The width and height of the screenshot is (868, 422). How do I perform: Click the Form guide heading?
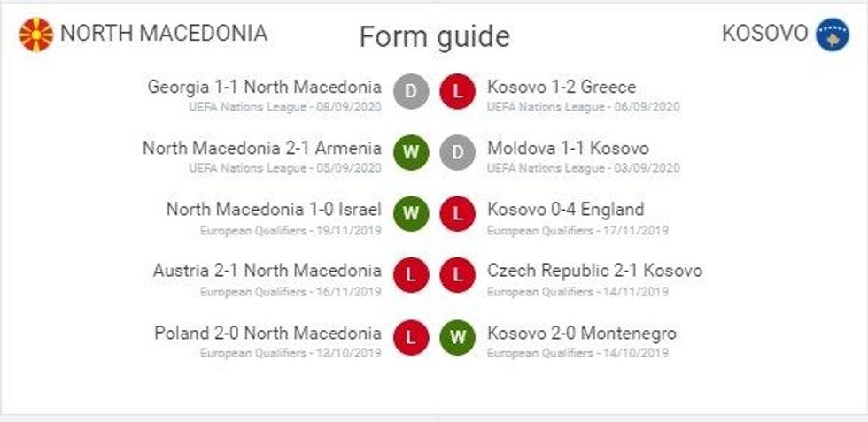tap(434, 37)
